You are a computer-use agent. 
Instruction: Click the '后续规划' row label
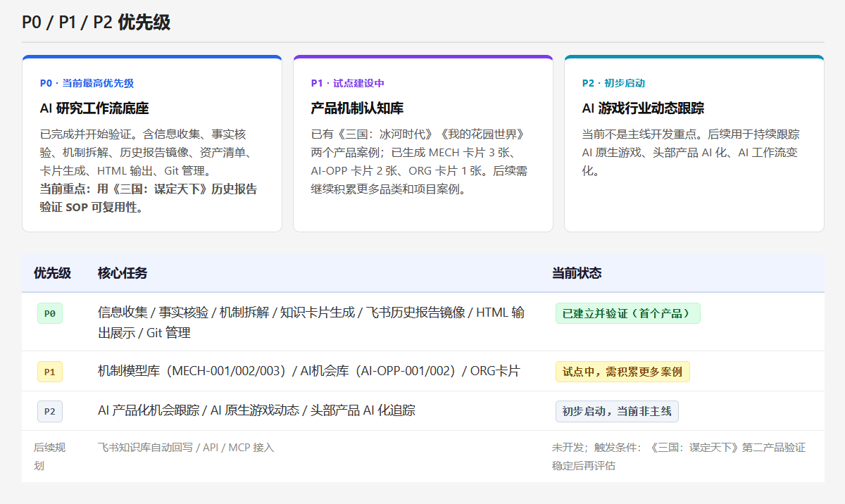(49, 456)
